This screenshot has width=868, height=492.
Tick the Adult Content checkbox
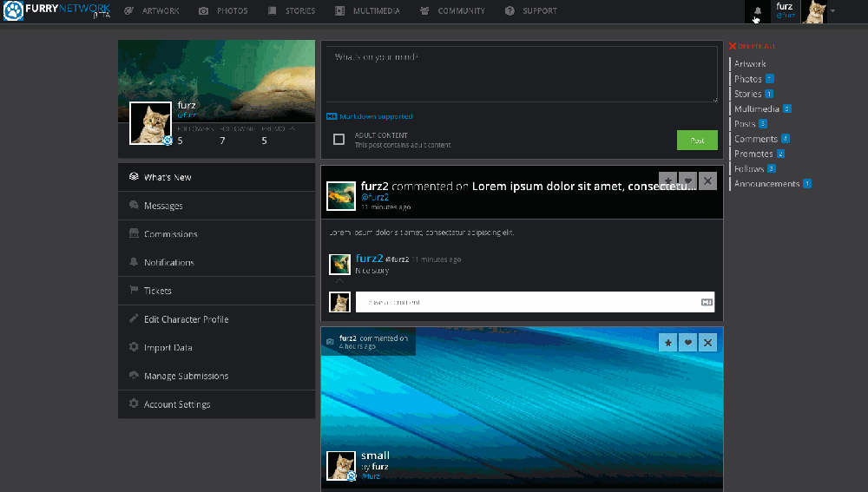click(x=339, y=140)
